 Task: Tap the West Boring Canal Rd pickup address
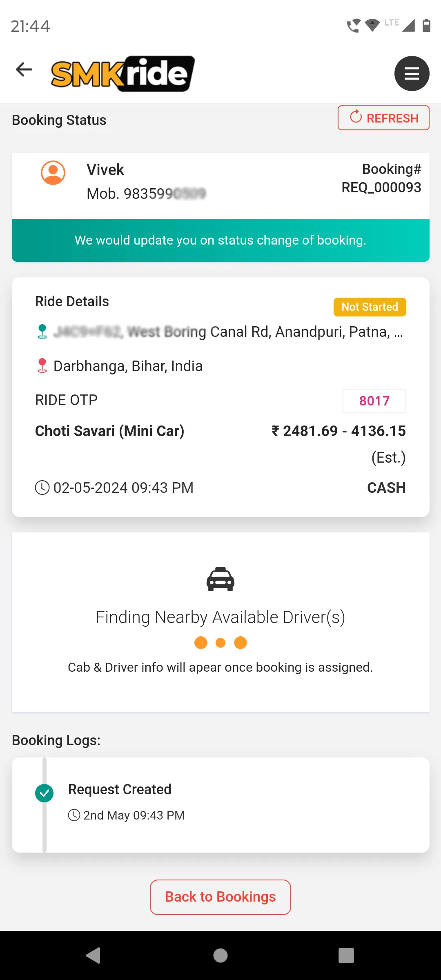click(x=228, y=332)
